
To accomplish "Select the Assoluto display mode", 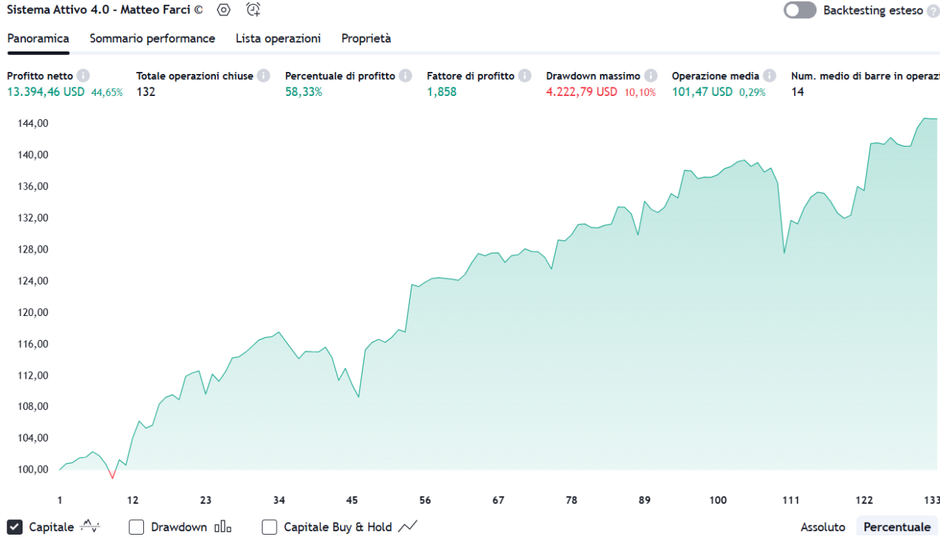I will point(823,527).
